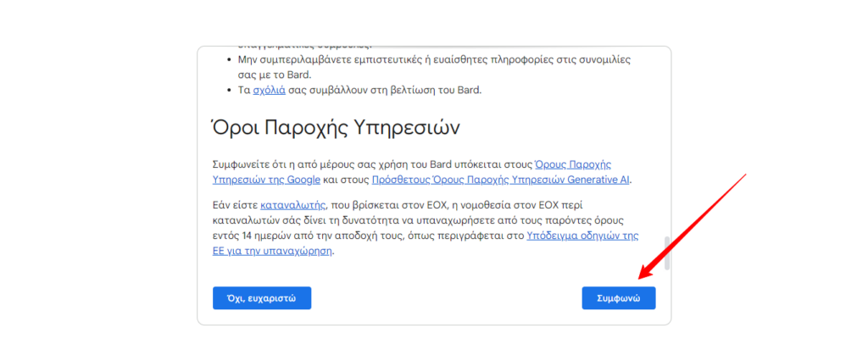Click the Συμφωνώ button
This screenshot has height=361, width=868.
coord(618,298)
